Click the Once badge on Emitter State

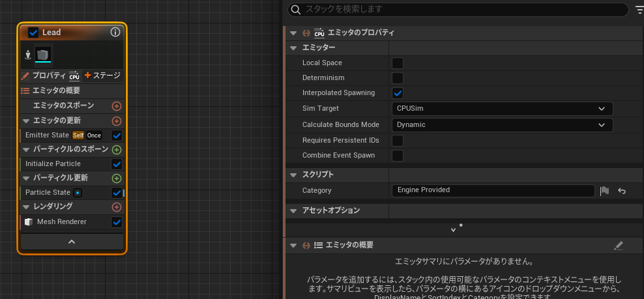coord(94,135)
